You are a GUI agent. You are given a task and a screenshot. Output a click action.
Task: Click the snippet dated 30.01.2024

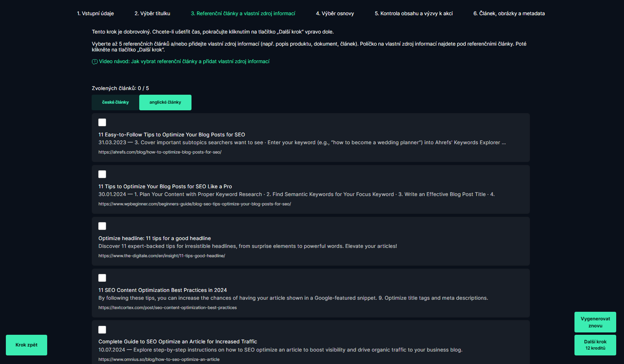pos(296,194)
